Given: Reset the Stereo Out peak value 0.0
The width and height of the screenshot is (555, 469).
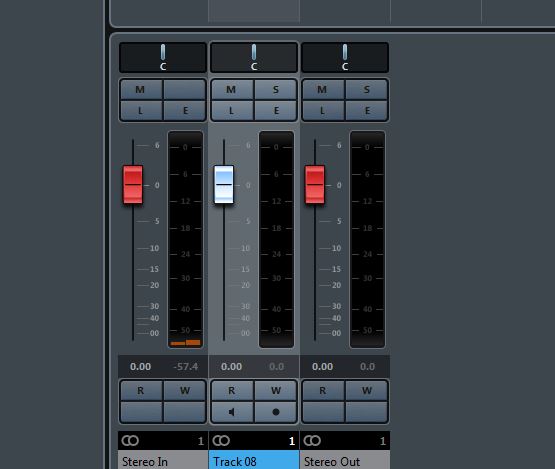Looking at the screenshot, I should click(x=367, y=367).
